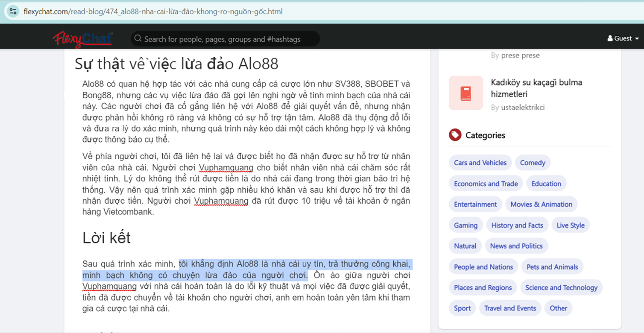Viewport: 644px width, 333px height.
Task: Select the Pets and Animals category
Action: pos(552,267)
